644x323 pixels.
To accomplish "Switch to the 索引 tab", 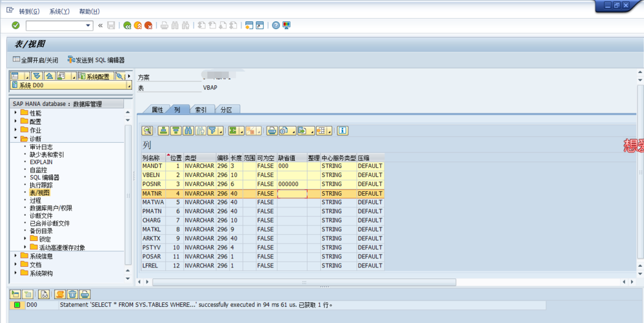I will coord(201,109).
